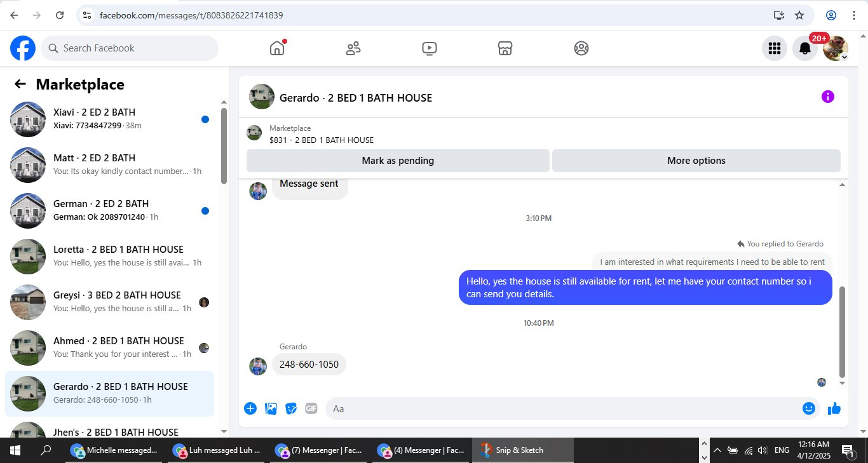Install the app from the address bar icon
This screenshot has height=463, width=868.
pos(778,15)
